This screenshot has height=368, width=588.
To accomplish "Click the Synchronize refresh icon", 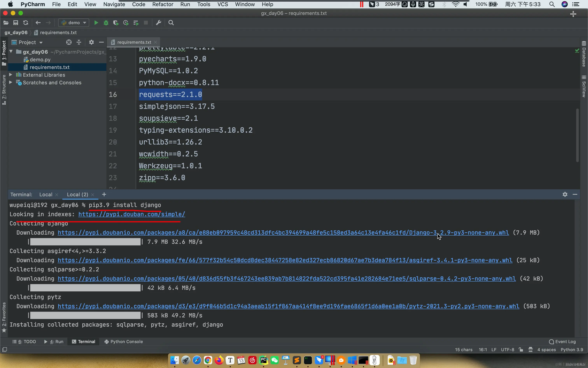I will click(25, 23).
